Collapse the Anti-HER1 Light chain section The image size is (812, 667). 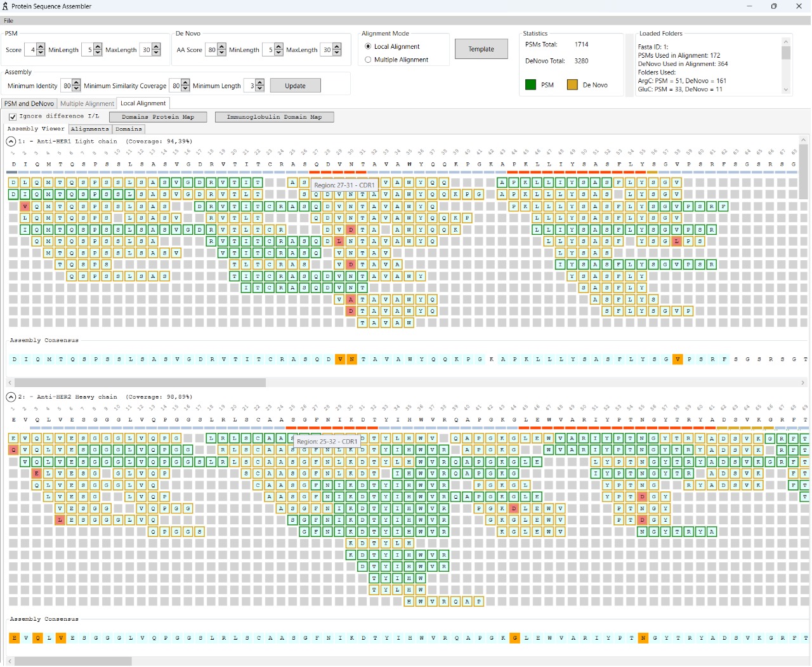(x=10, y=141)
